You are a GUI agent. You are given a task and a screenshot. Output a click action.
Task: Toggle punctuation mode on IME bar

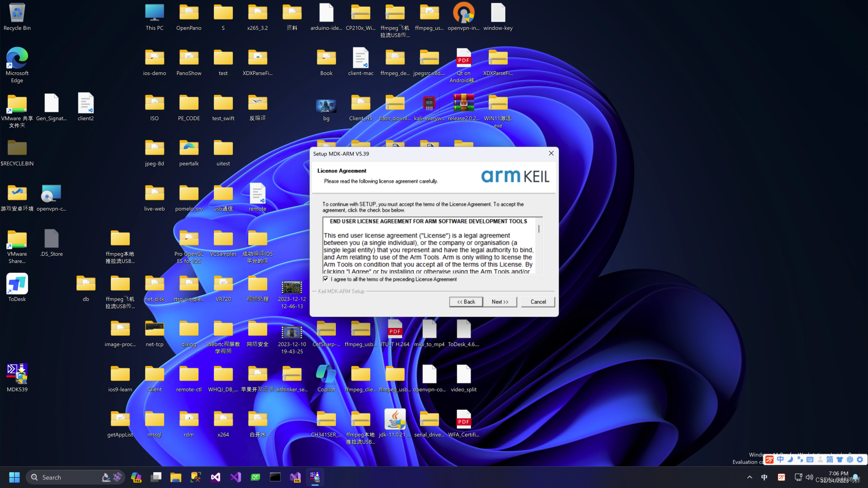pos(800,460)
